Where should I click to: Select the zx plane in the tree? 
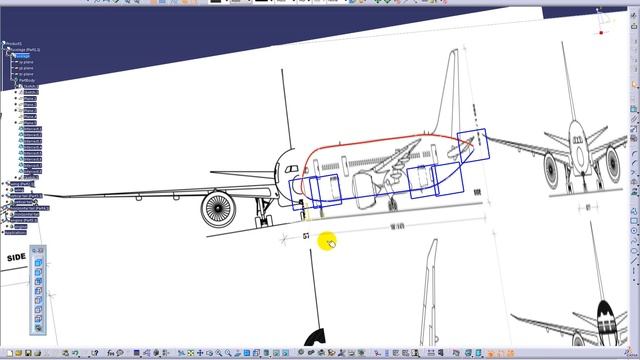(26, 74)
